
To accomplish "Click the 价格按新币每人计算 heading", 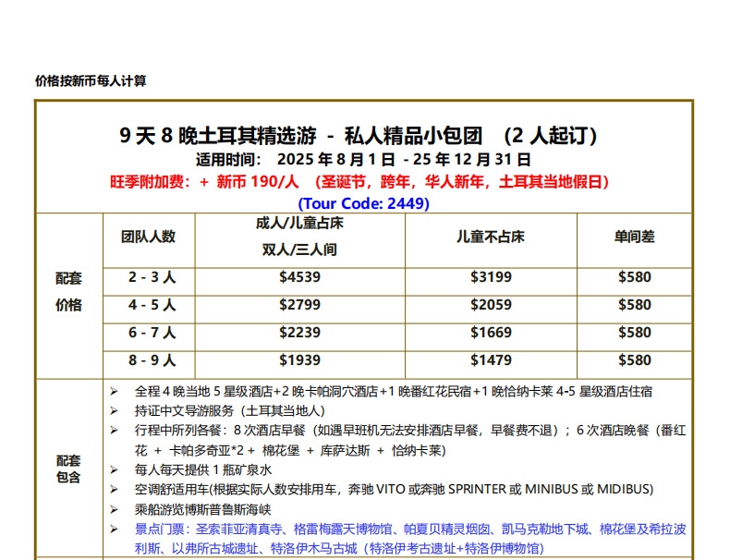I will tap(91, 80).
